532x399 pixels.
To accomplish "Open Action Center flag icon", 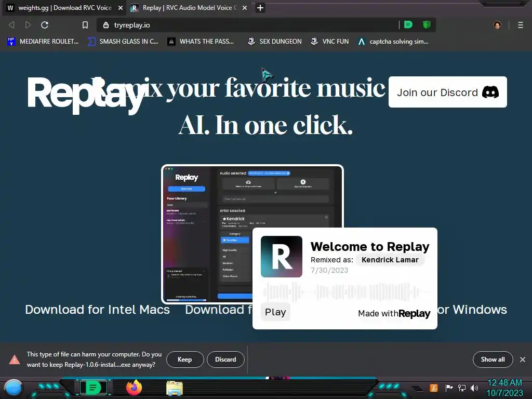I will coord(449,388).
